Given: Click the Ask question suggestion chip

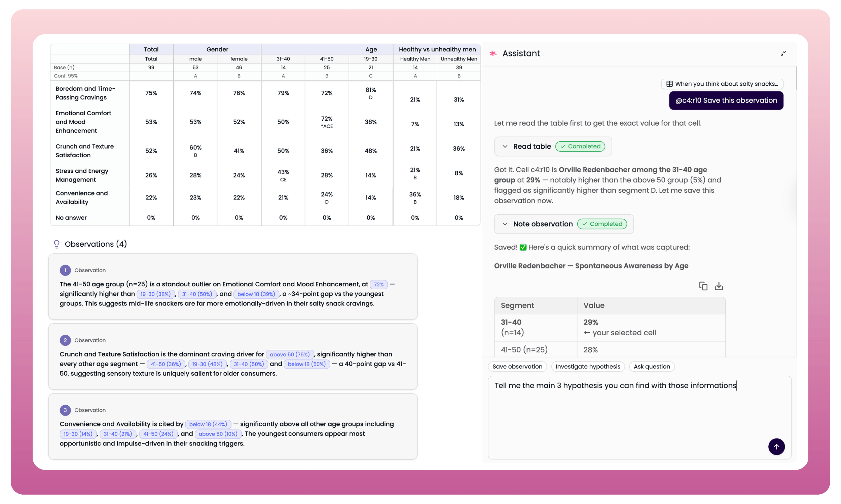Looking at the screenshot, I should pos(651,367).
